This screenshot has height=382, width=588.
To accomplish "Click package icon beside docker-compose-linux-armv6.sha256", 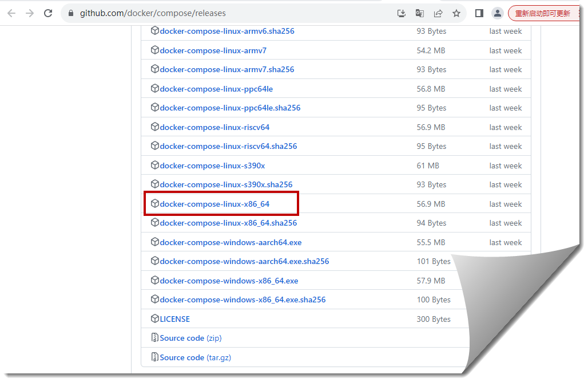I will [155, 30].
